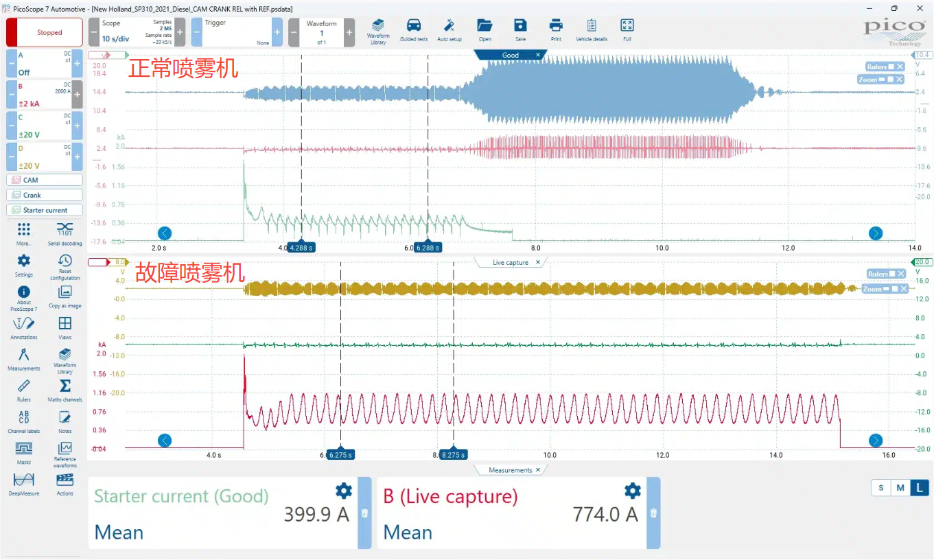Viewport: 934px width, 560px height.
Task: Delete the Starter current (Good) measurement
Action: tap(365, 513)
